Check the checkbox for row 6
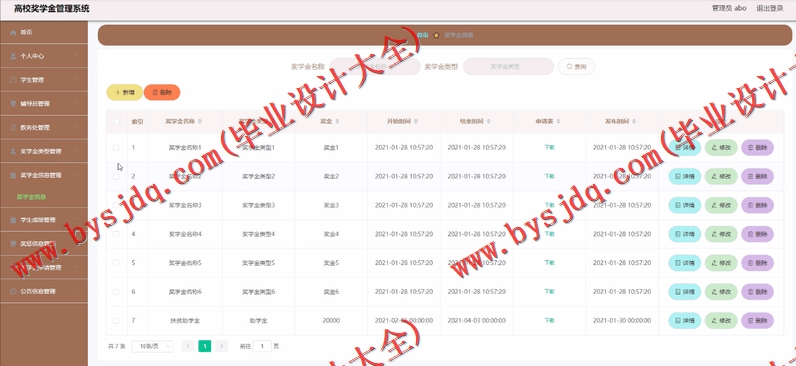The image size is (796, 366). click(x=116, y=292)
